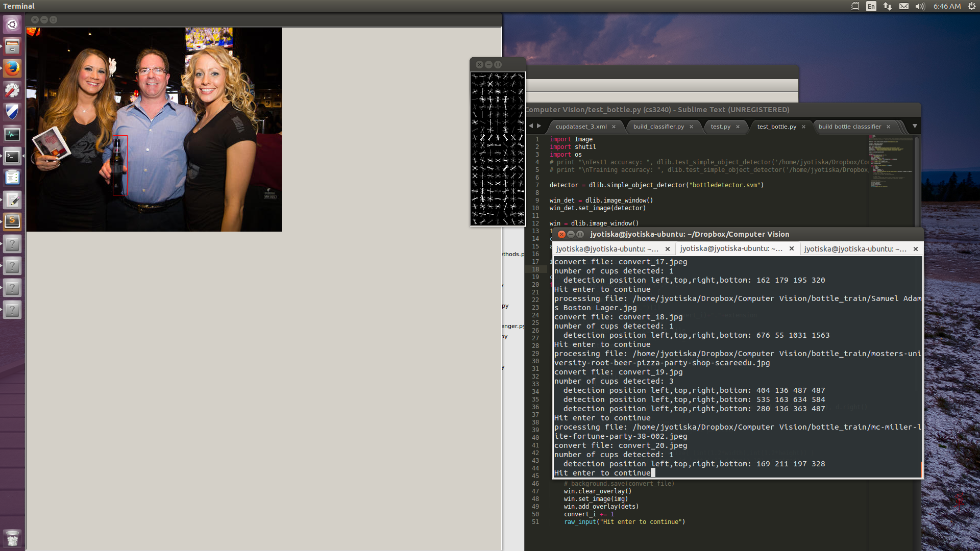Screen dimensions: 980x551
Task: Switch to the build_classifier.py tab
Action: click(x=658, y=127)
